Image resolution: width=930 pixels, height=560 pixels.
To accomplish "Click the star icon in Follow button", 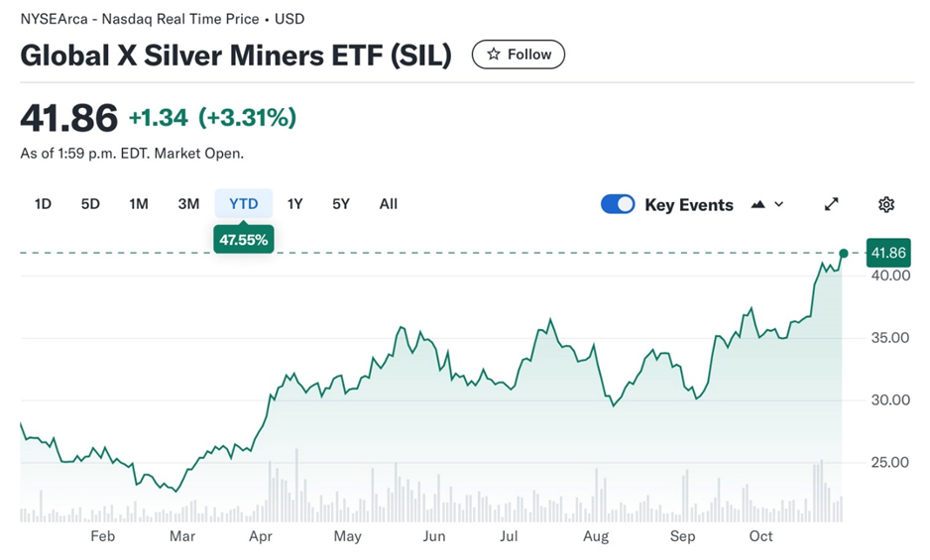I will coord(493,55).
